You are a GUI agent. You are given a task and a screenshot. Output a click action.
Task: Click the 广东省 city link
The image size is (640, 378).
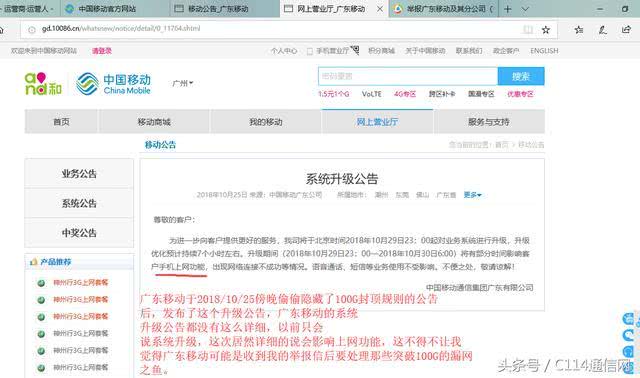pos(446,195)
